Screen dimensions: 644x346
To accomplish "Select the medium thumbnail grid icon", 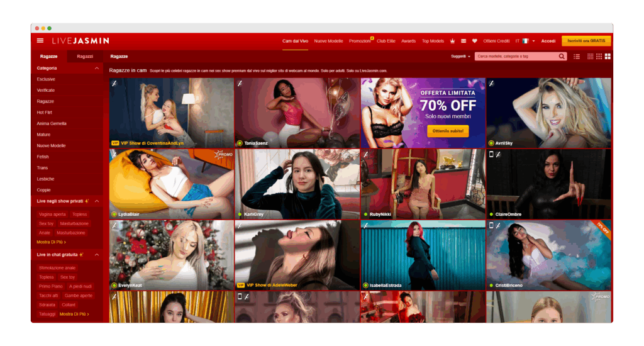I will click(599, 57).
